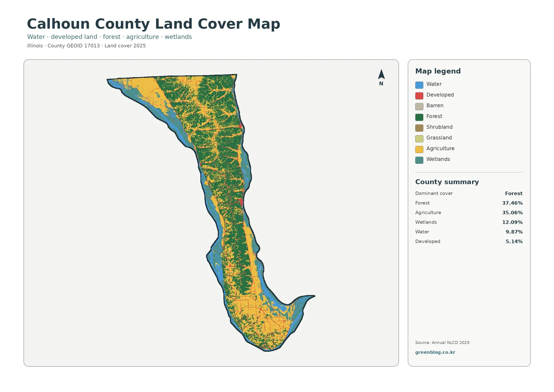Click the Calhoun County Land Cover Map title
The height and width of the screenshot is (392, 554).
154,24
